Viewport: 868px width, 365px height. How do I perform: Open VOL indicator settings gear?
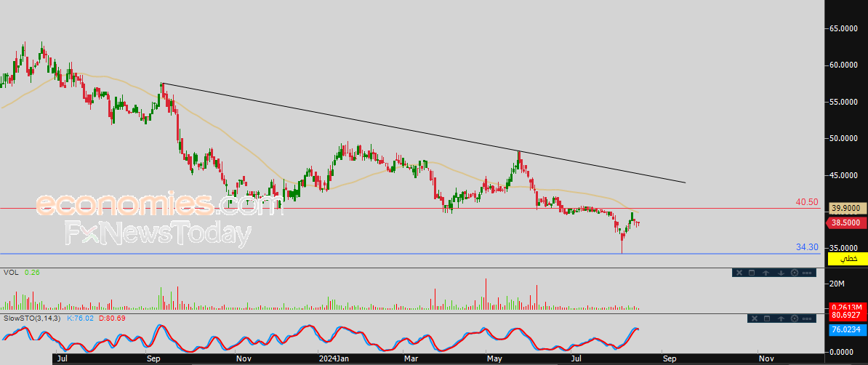coord(795,273)
